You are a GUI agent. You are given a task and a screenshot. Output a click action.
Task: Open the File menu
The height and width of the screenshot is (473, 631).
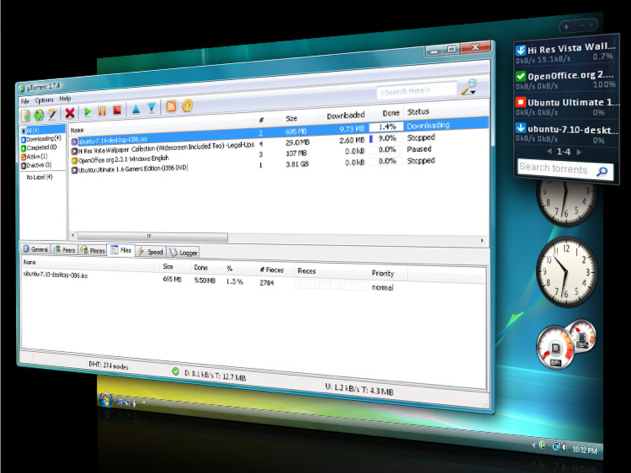pyautogui.click(x=25, y=101)
